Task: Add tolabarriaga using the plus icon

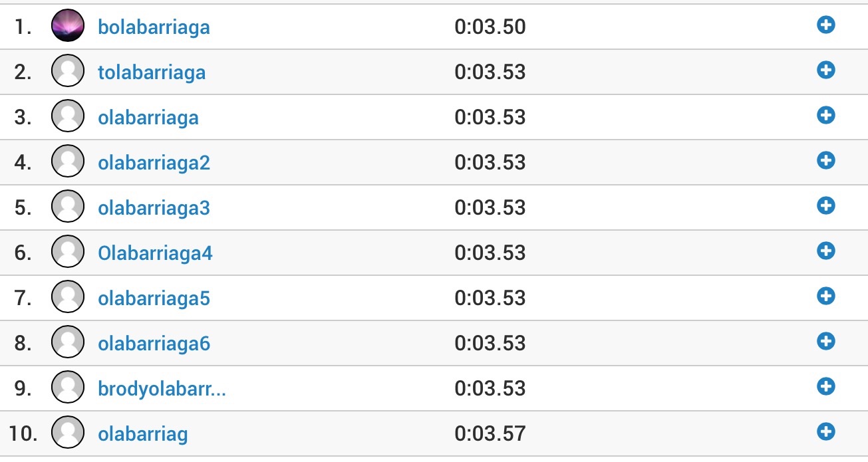Action: coord(825,70)
